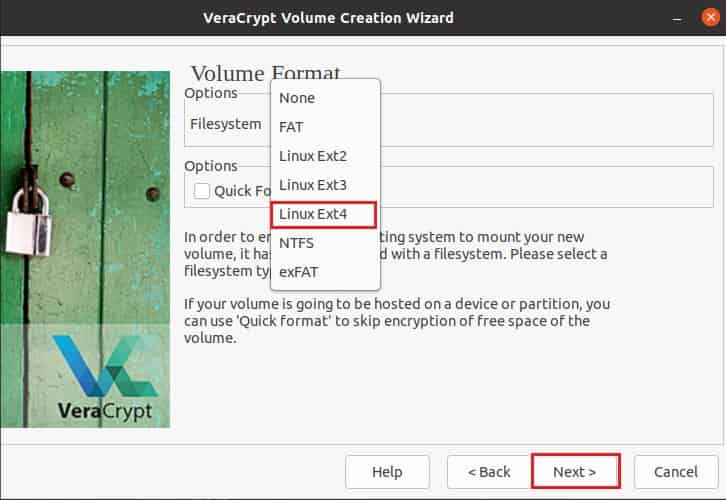Close the wizard with the orange X
The image size is (726, 500).
[710, 18]
